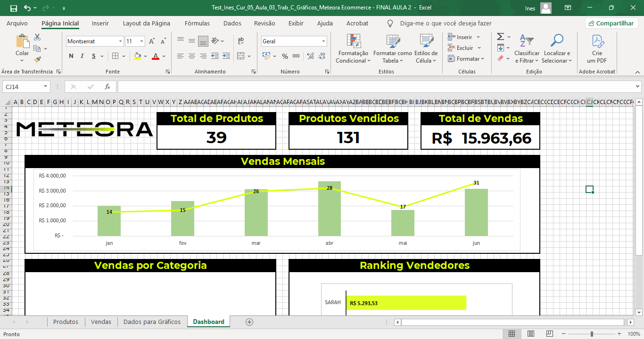Viewport: 644px width, 339px height.
Task: Select Normal view in status bar
Action: point(512,334)
